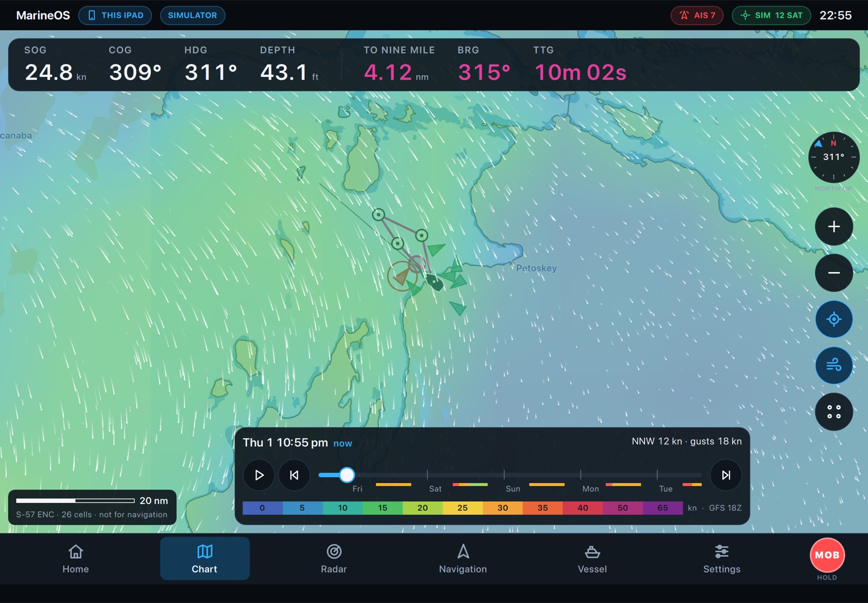
Task: Tap the BRG 315° readout
Action: (484, 65)
